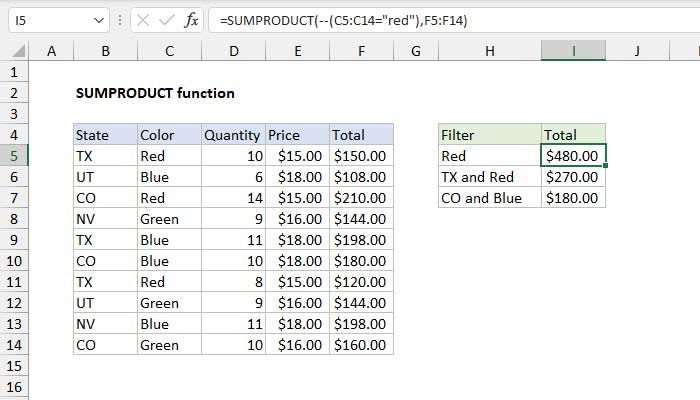The width and height of the screenshot is (700, 400).
Task: Select column G header
Action: (x=416, y=51)
